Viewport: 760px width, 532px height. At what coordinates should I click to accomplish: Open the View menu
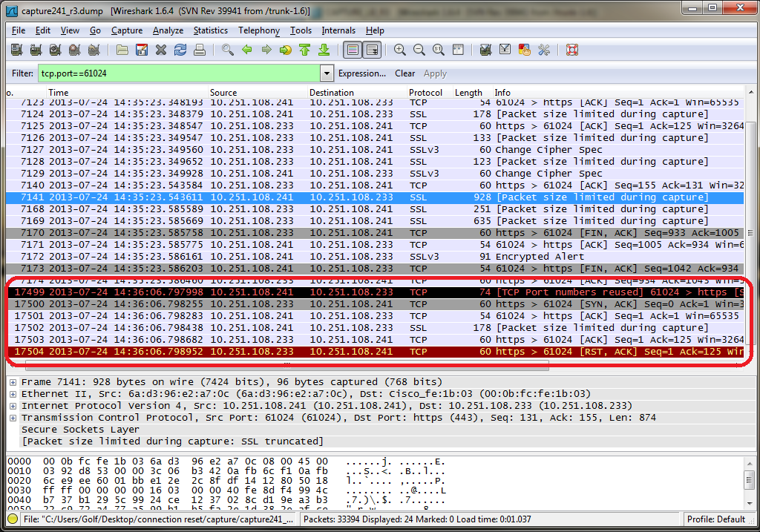pos(70,30)
